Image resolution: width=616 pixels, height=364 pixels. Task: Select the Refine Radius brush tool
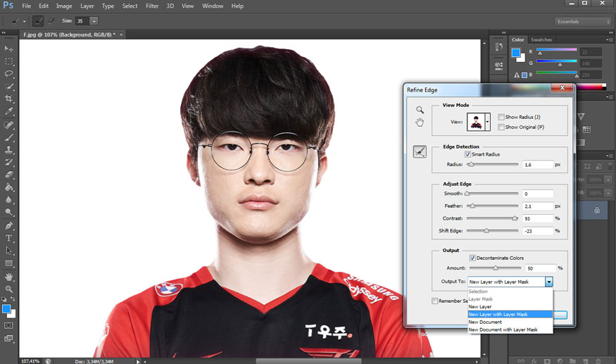(420, 151)
